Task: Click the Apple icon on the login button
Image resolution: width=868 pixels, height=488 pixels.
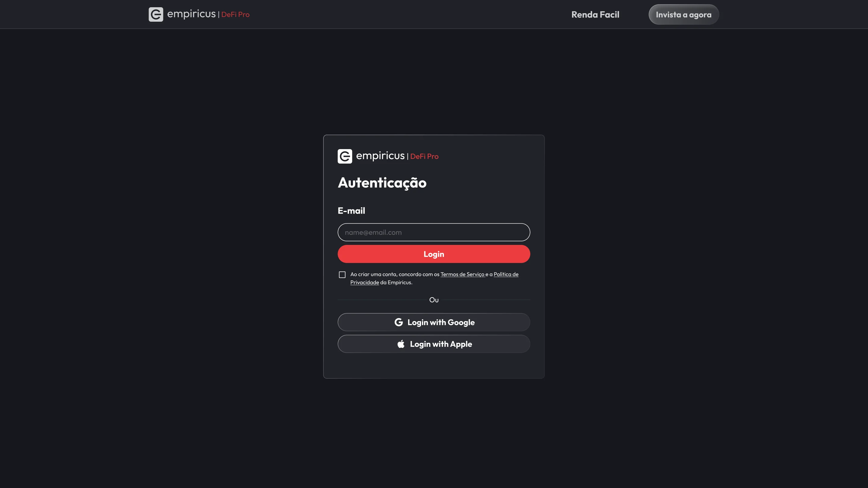Action: pos(401,344)
